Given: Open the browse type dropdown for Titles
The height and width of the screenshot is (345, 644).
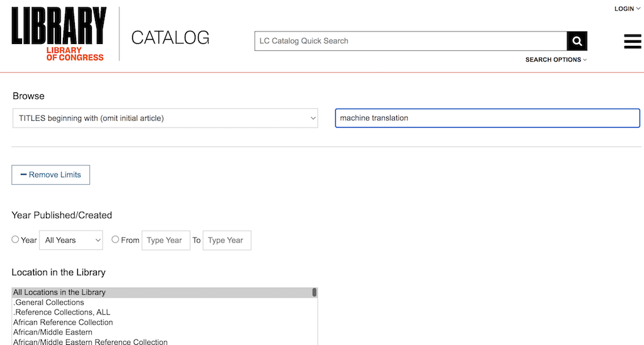Looking at the screenshot, I should point(165,118).
